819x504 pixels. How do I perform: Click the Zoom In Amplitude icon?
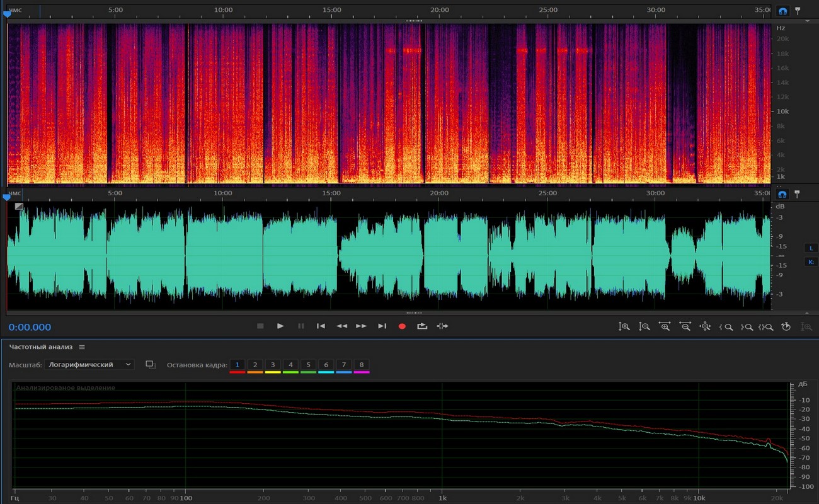pos(624,326)
